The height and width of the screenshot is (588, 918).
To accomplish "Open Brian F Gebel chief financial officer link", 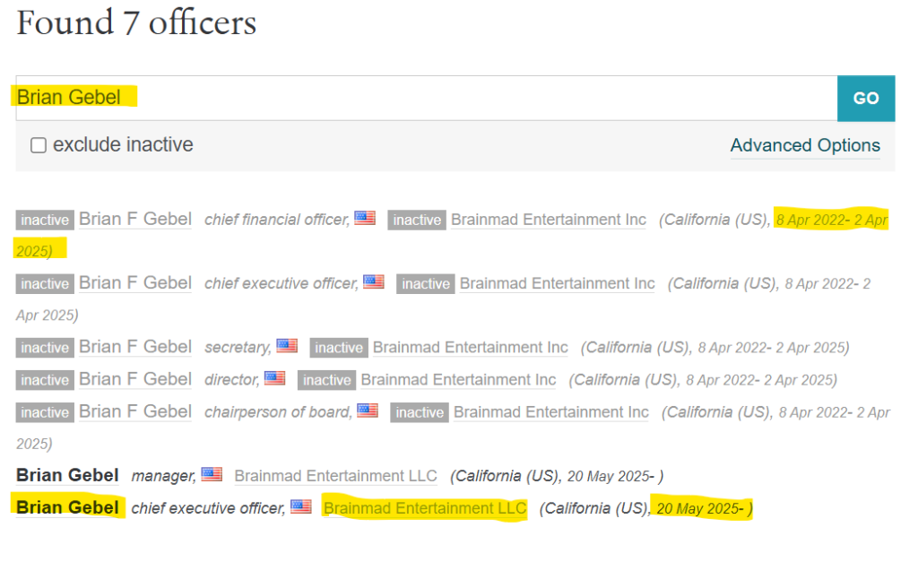I will coord(135,220).
